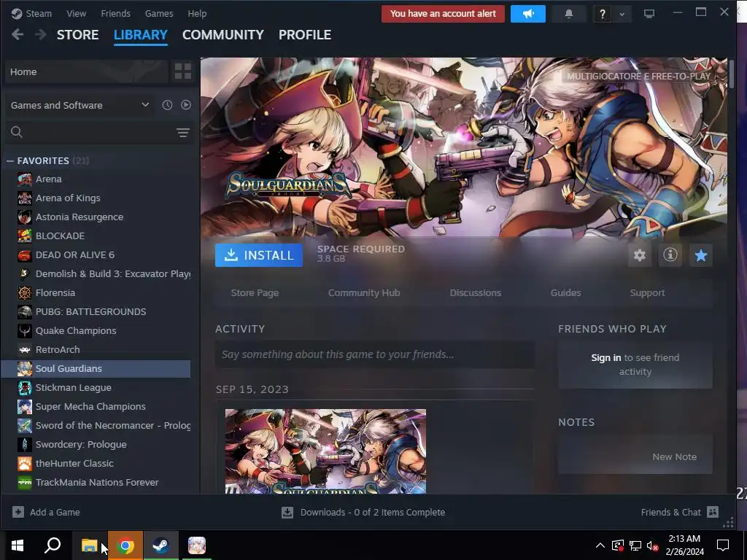Open the LIBRARY tab

pos(141,35)
